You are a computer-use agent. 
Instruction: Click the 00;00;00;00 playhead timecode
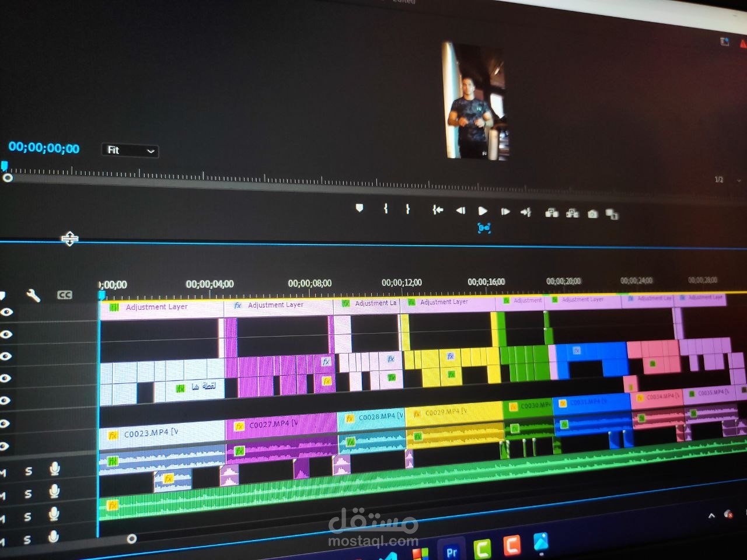(x=44, y=148)
